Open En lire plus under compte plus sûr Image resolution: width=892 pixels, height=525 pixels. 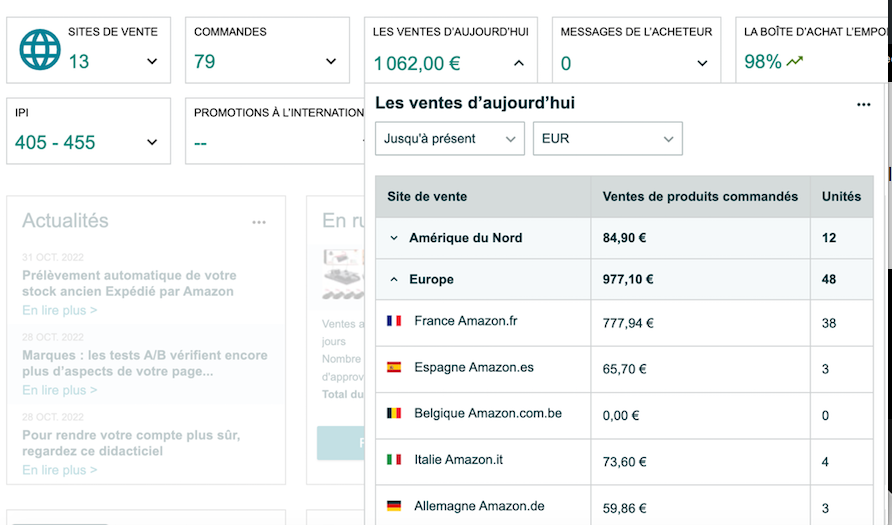pos(60,470)
